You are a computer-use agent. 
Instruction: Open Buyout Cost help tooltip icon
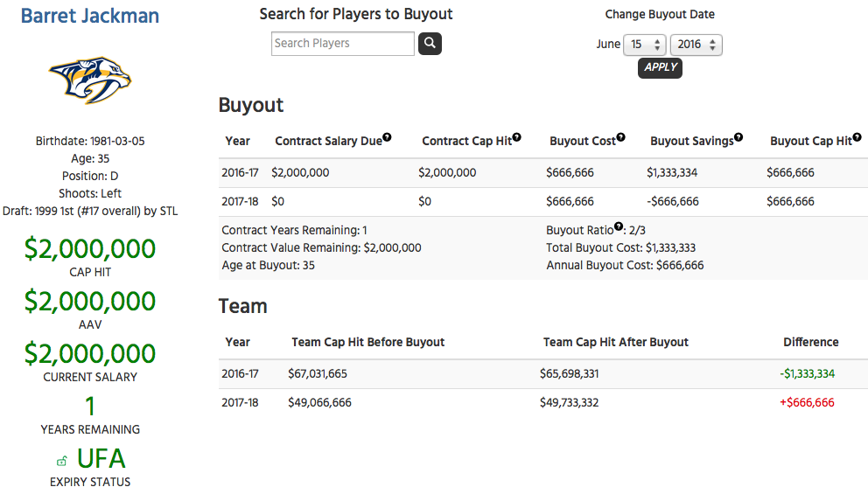click(620, 137)
